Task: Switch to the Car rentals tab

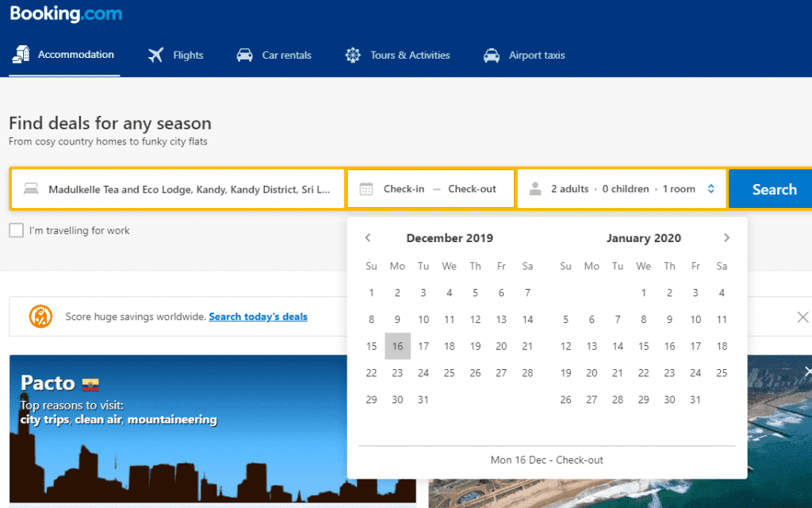Action: [274, 55]
